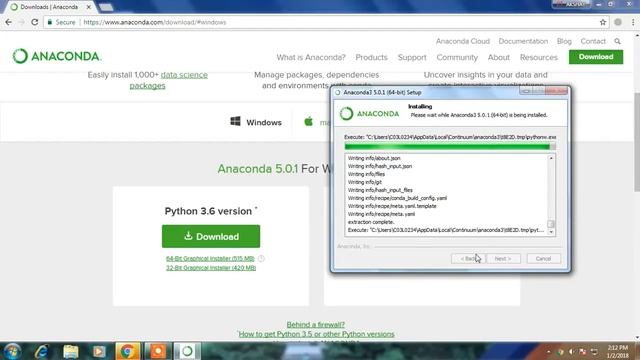Click Back in the setup dialog
Viewport: 640px width, 360px height.
tap(468, 258)
